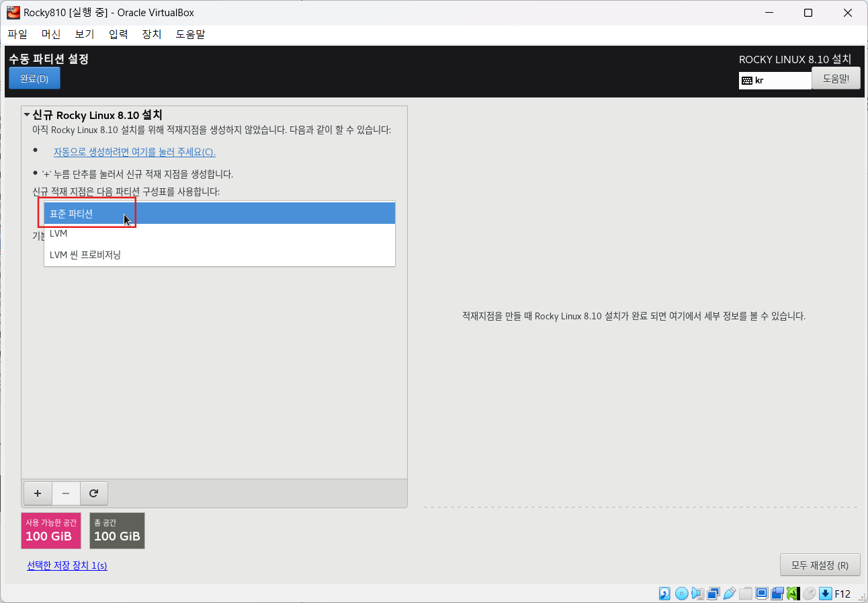868x603 pixels.
Task: Click the 완료(D) button
Action: coord(34,78)
